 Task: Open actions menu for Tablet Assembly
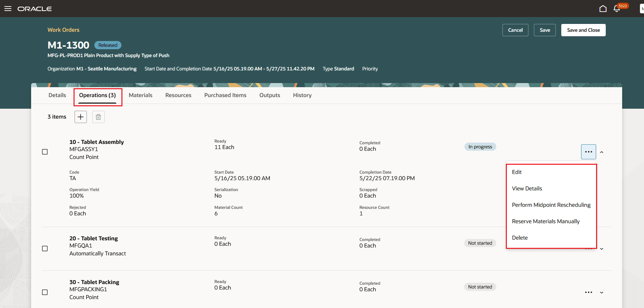tap(589, 152)
